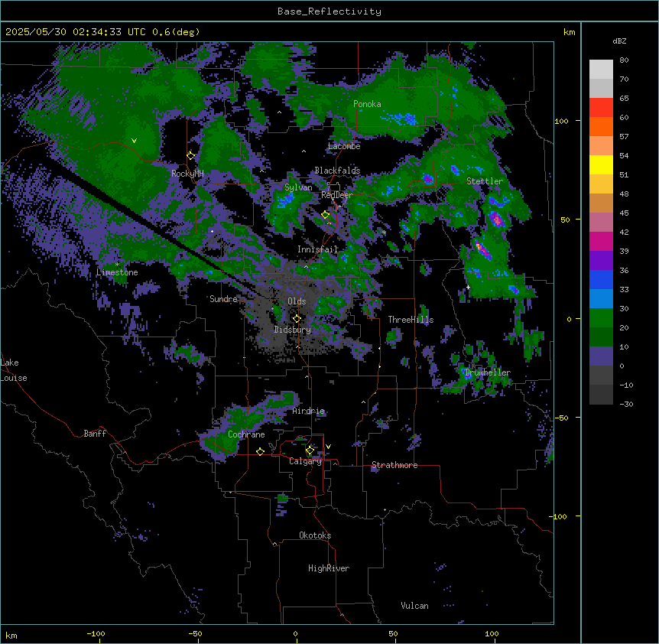Select the bright green 20-30 dBZ legend swatch
The width and height of the screenshot is (659, 644).
(x=601, y=318)
